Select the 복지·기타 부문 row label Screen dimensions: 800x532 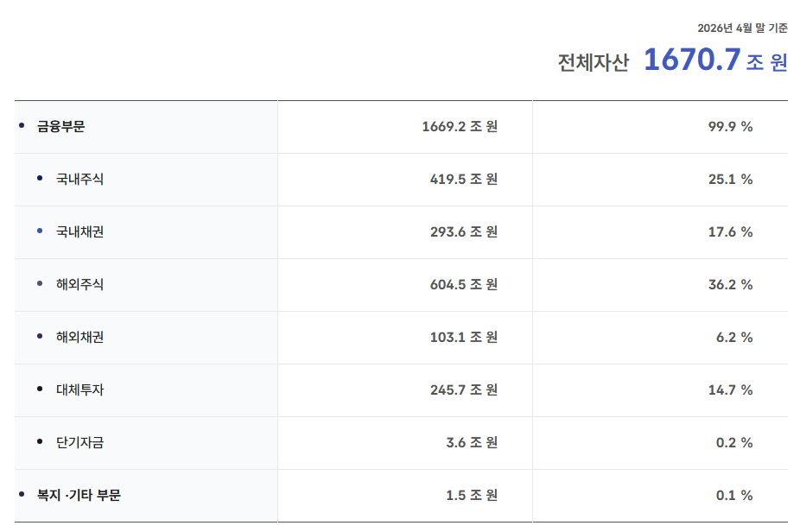[79, 495]
